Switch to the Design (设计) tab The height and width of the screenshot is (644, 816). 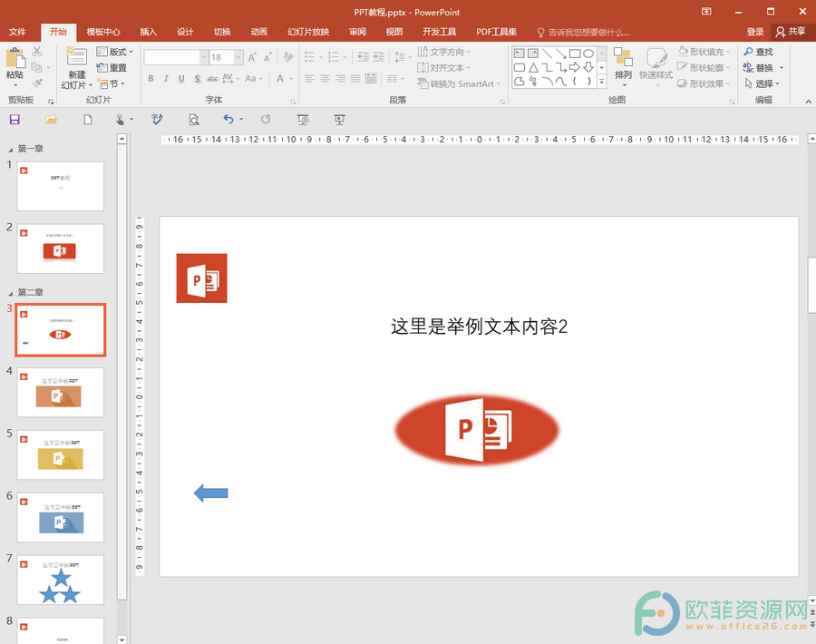coord(185,32)
